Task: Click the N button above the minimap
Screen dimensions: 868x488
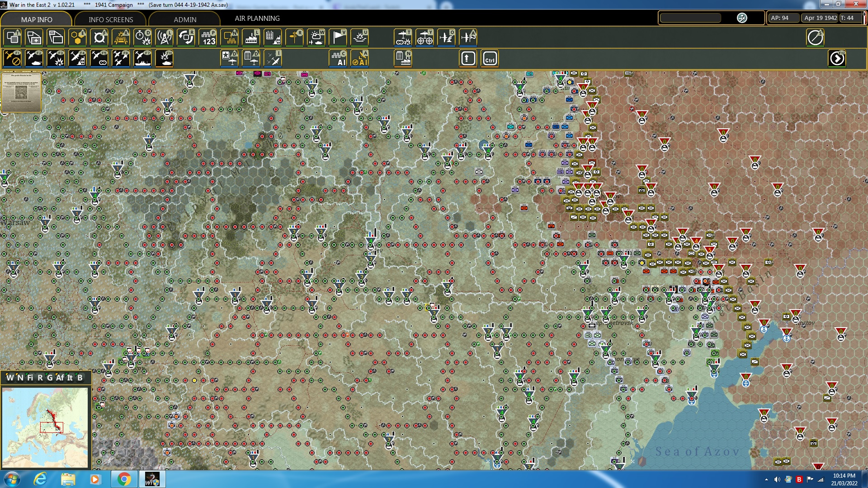Action: [x=20, y=378]
